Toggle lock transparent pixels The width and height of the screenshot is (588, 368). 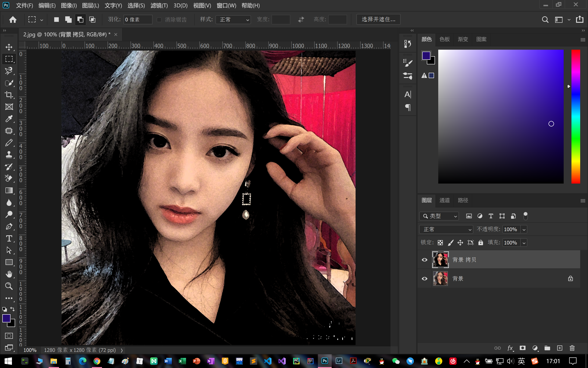point(440,243)
